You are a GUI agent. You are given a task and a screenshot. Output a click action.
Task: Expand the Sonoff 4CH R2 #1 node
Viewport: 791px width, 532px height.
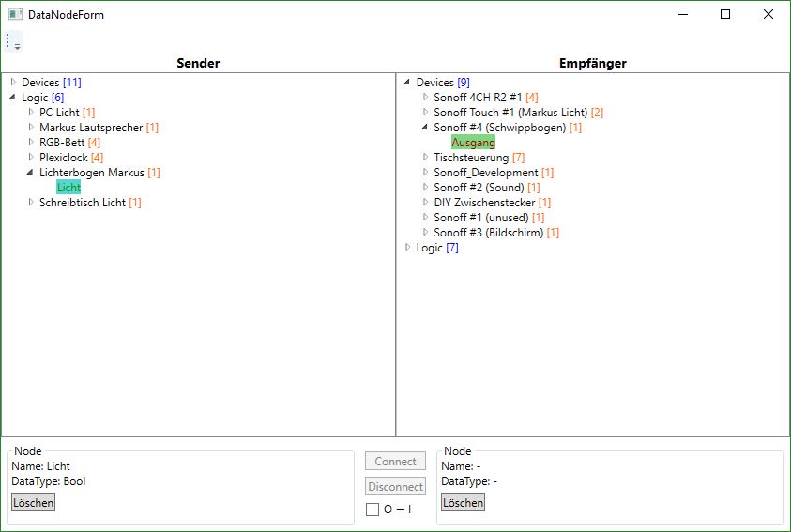click(426, 97)
